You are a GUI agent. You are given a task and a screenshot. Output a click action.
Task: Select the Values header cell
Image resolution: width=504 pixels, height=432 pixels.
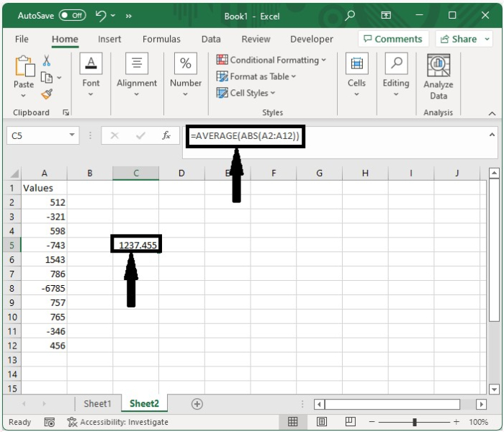point(44,188)
